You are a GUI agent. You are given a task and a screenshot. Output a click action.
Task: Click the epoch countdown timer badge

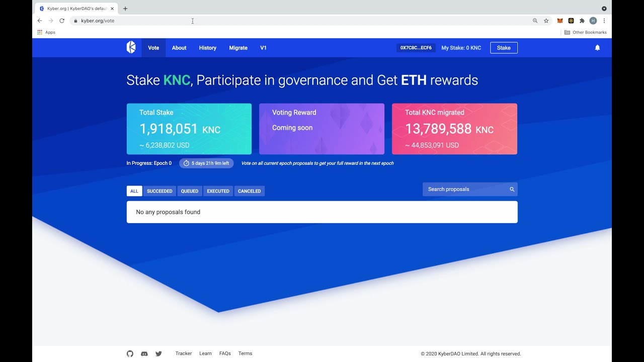(x=206, y=163)
